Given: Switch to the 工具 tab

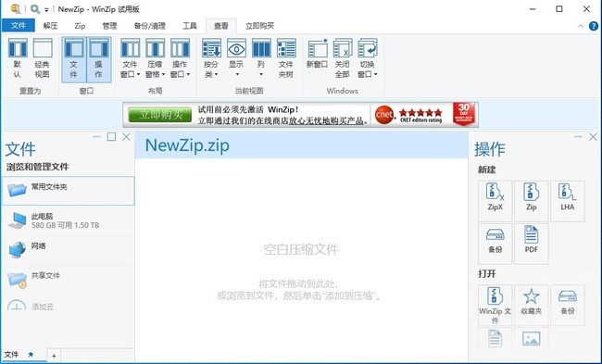Looking at the screenshot, I should [x=190, y=26].
